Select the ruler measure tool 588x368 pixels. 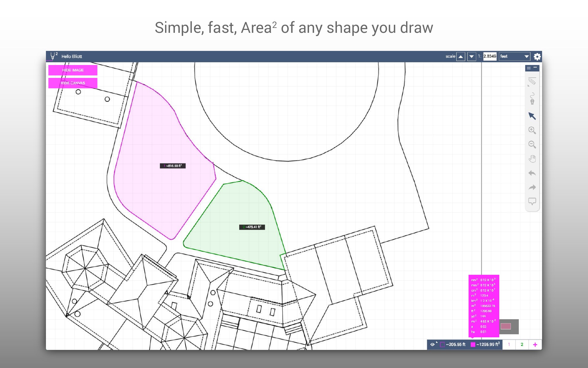pyautogui.click(x=532, y=82)
